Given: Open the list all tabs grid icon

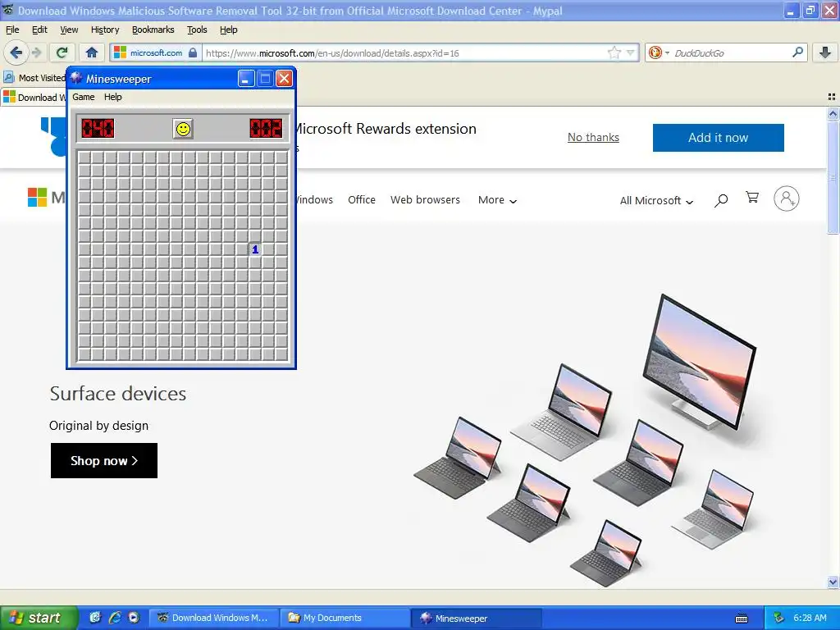Looking at the screenshot, I should [x=832, y=97].
